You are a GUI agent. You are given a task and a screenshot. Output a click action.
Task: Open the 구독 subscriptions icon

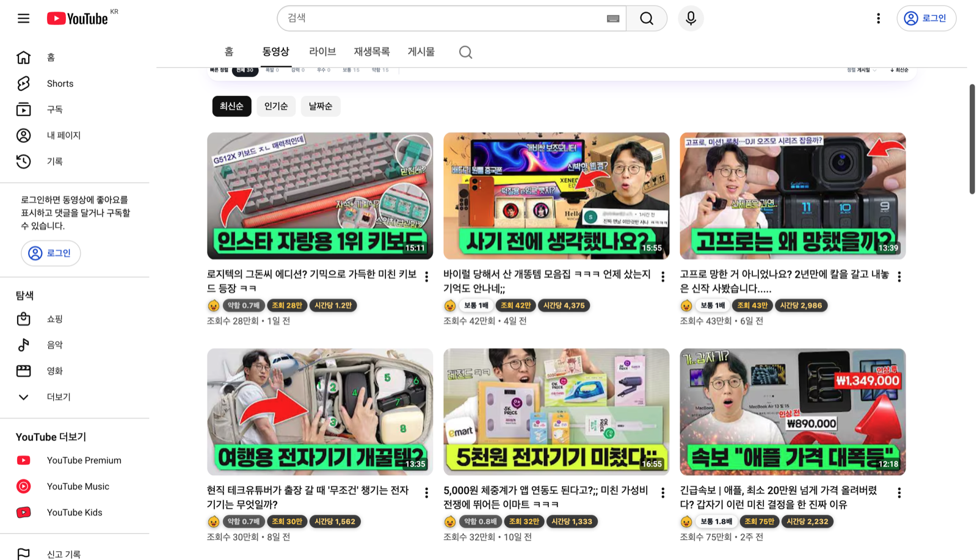23,109
